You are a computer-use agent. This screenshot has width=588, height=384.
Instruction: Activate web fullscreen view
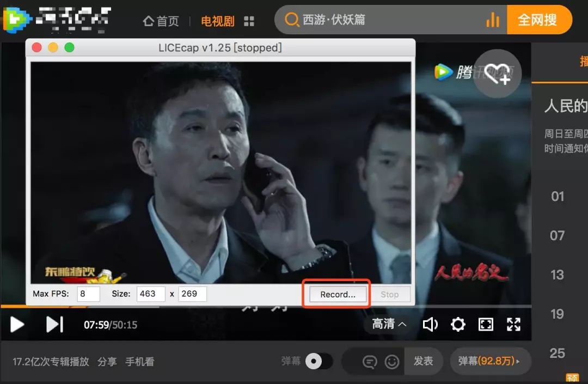(x=485, y=324)
